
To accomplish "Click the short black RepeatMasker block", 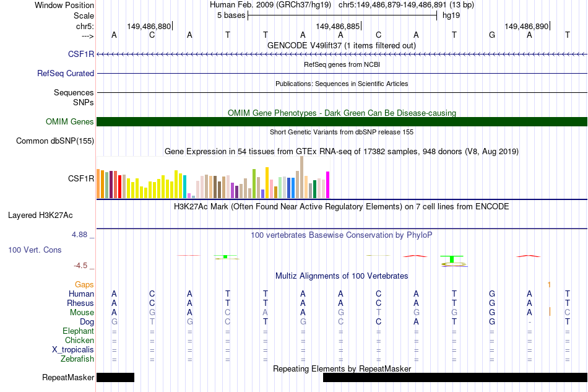I will (x=116, y=377).
